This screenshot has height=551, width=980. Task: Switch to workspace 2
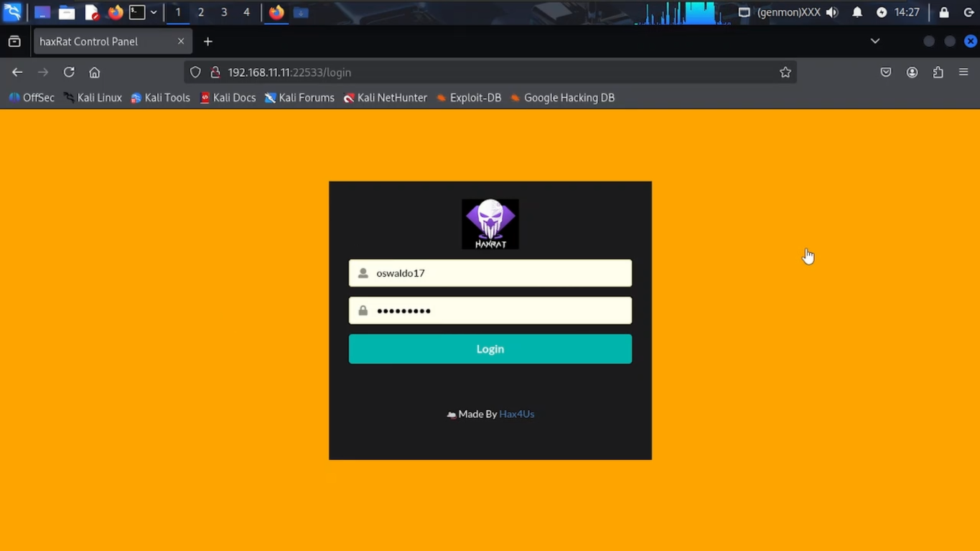[x=201, y=12]
